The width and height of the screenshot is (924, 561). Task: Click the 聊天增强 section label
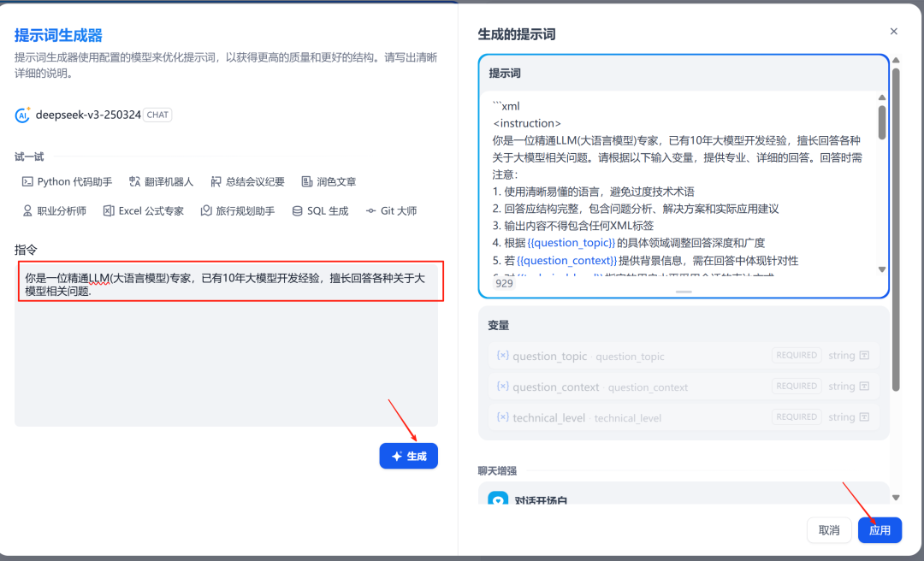(x=497, y=471)
